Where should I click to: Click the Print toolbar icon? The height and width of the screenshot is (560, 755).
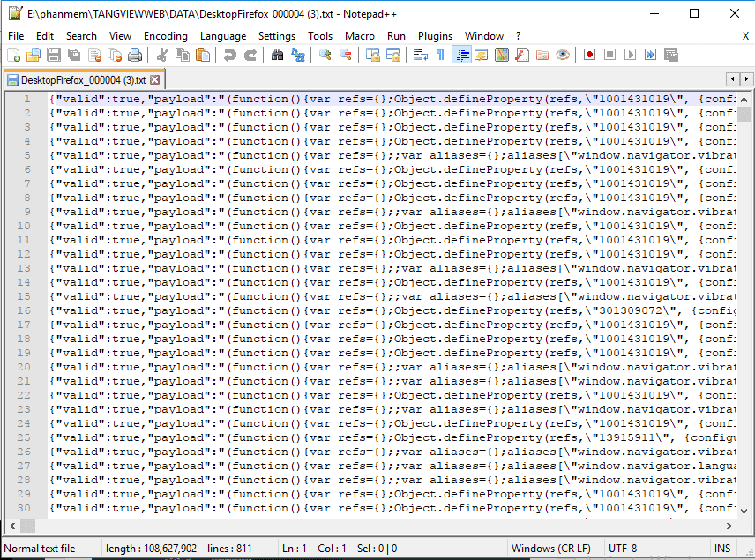[135, 56]
